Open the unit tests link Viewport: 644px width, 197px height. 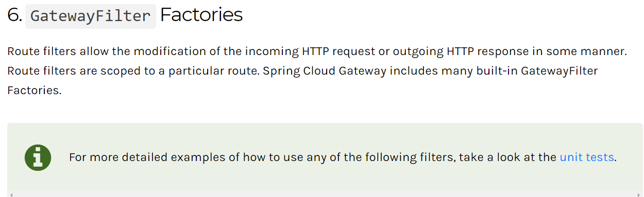point(587,157)
